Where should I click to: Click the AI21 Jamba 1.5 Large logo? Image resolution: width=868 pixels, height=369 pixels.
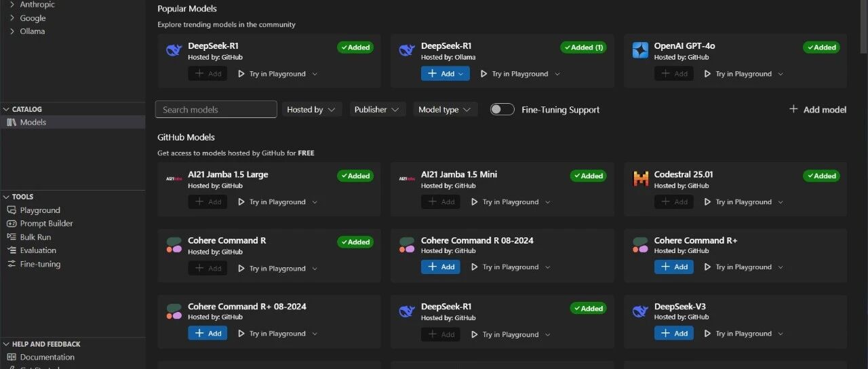174,179
